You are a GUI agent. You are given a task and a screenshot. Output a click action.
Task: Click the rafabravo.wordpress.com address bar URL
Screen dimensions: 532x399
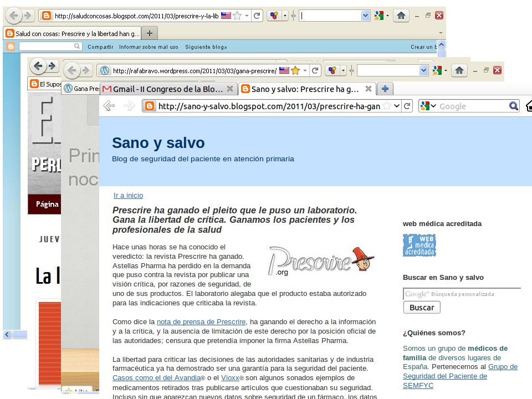[x=195, y=70]
